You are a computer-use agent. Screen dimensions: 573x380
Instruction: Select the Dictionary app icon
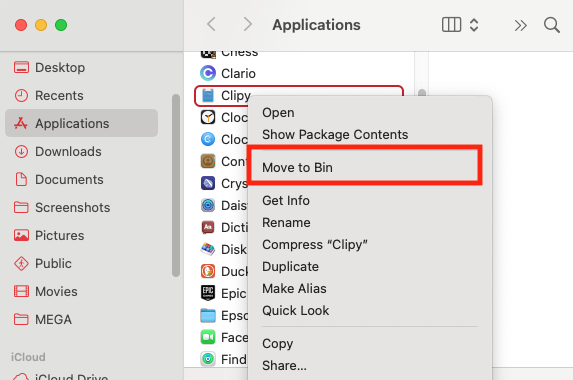click(208, 227)
